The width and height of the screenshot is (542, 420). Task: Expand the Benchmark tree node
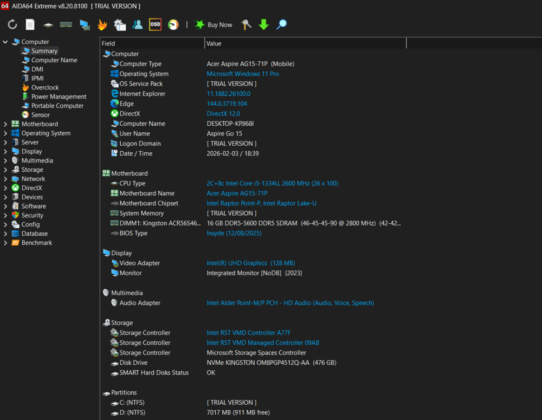[5, 243]
